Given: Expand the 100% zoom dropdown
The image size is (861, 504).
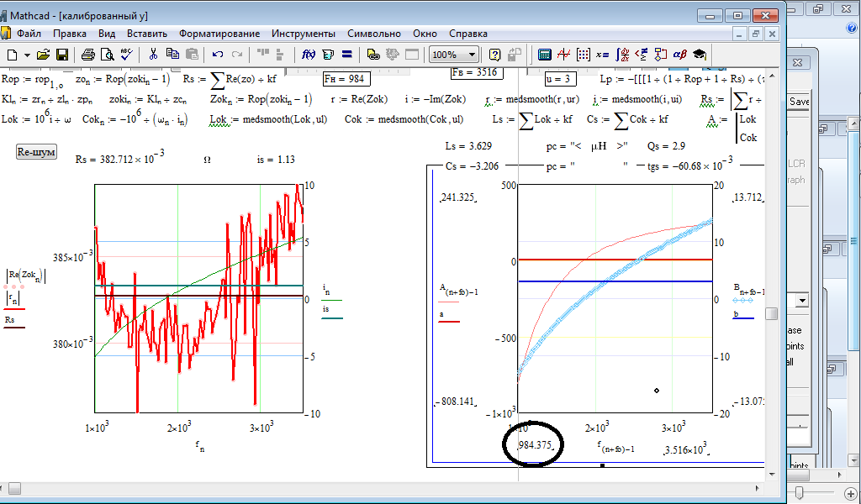Looking at the screenshot, I should coord(471,55).
